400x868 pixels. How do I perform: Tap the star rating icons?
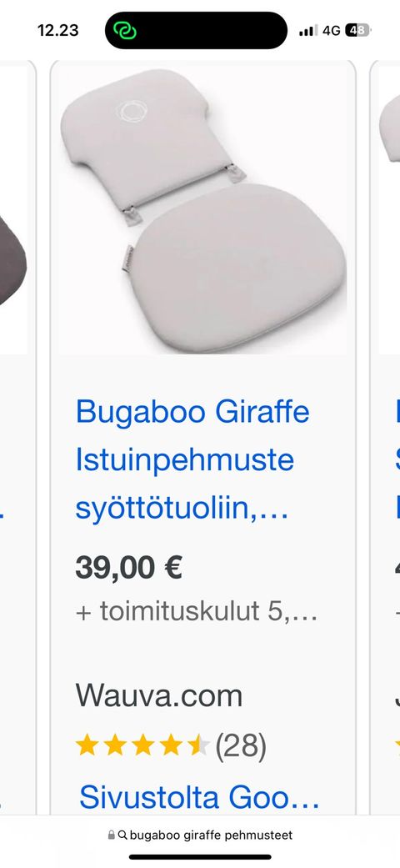click(x=142, y=745)
